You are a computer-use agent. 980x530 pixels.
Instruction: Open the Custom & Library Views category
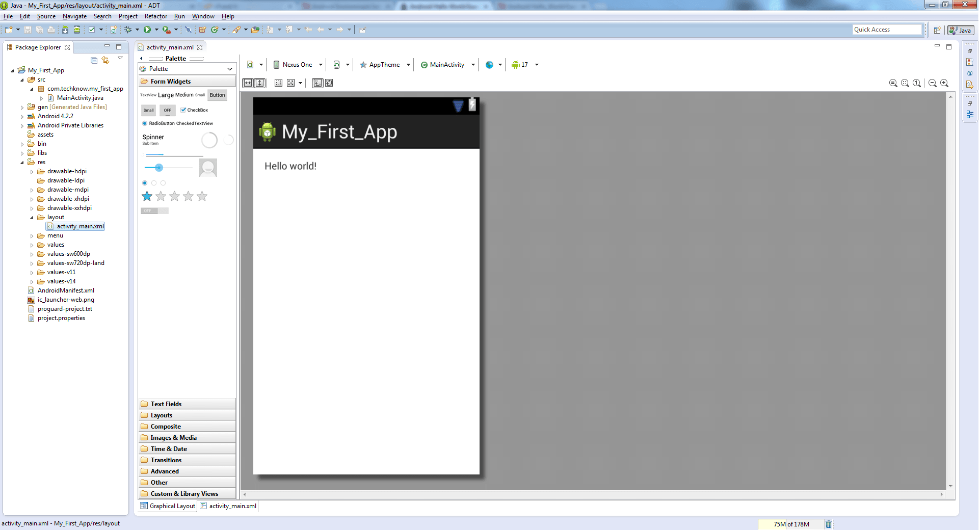[187, 494]
